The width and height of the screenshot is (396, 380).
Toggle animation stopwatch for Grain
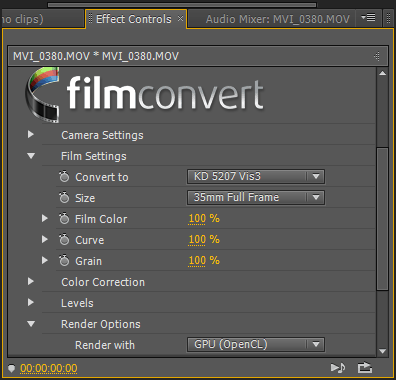(x=64, y=261)
